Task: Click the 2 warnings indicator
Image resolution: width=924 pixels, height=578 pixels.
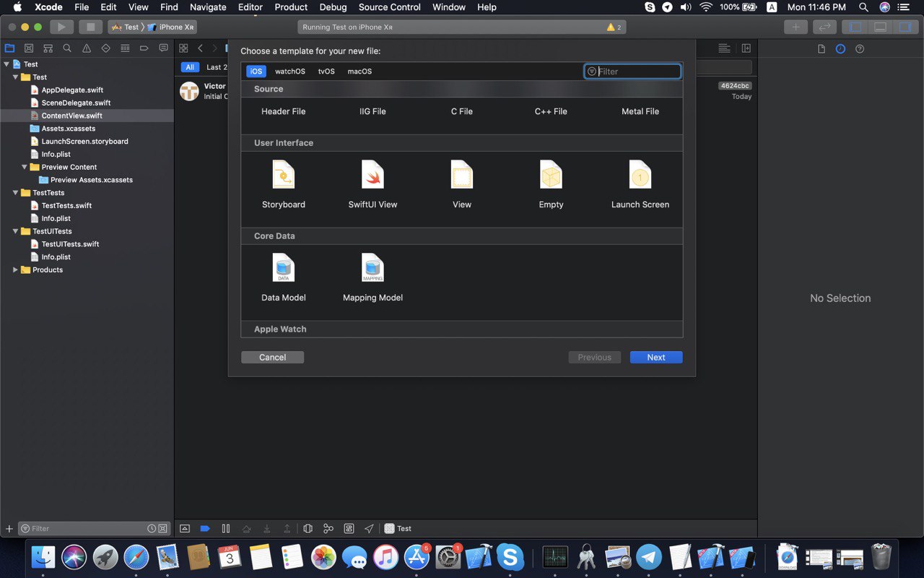Action: click(x=614, y=27)
